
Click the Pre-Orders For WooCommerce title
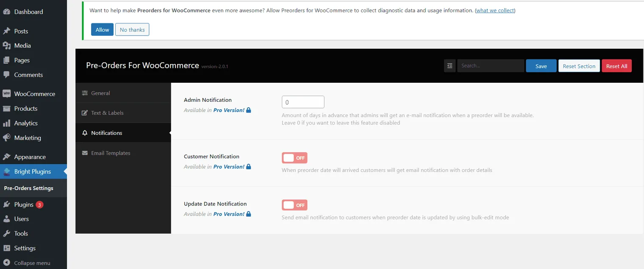142,65
